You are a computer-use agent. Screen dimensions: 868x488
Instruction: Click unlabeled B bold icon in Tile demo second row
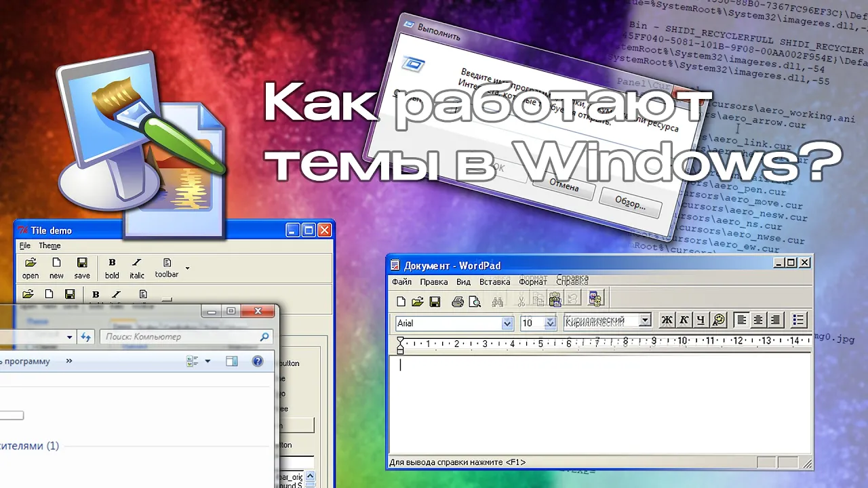pos(96,294)
